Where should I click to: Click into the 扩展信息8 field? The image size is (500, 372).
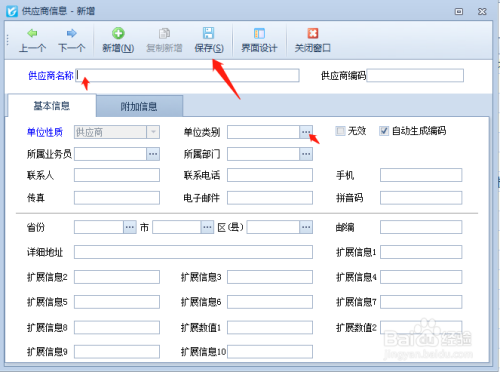(117, 327)
